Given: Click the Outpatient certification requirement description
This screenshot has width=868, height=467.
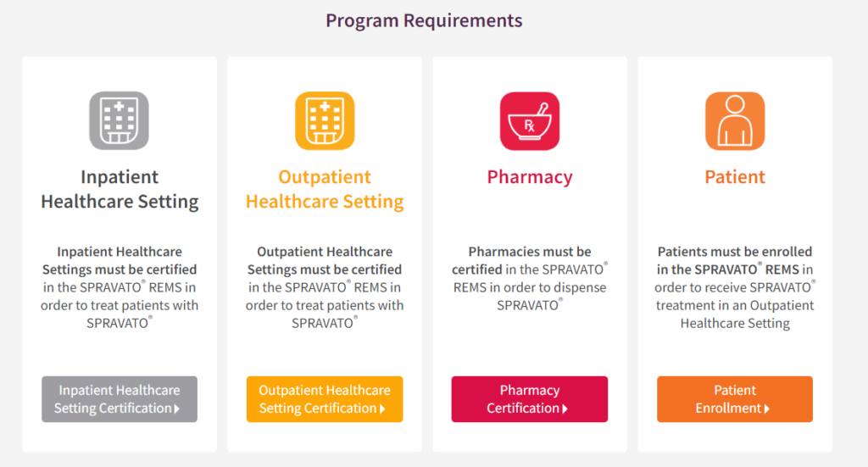Looking at the screenshot, I should (325, 287).
